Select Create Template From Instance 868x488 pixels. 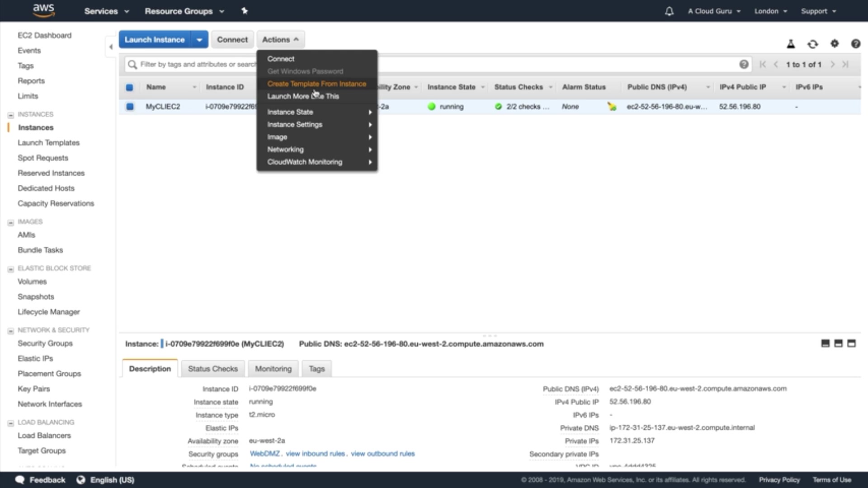coord(316,84)
